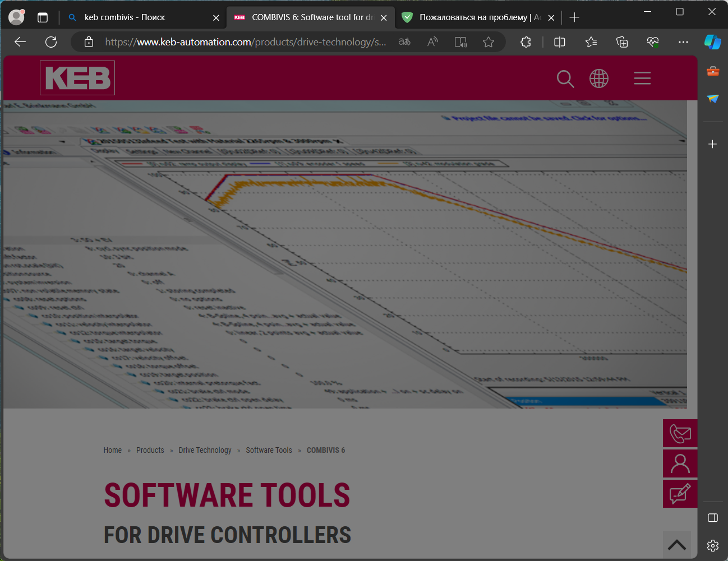
Task: Open the globe language selector
Action: tap(598, 78)
